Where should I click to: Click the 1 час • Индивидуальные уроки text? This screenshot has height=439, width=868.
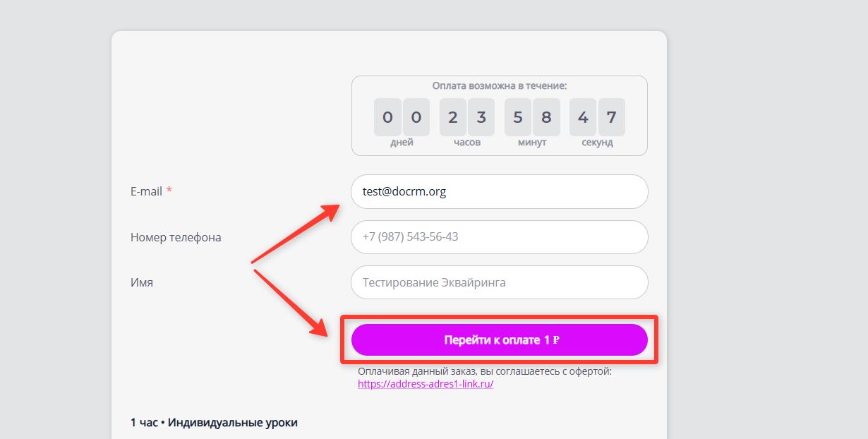[x=214, y=423]
